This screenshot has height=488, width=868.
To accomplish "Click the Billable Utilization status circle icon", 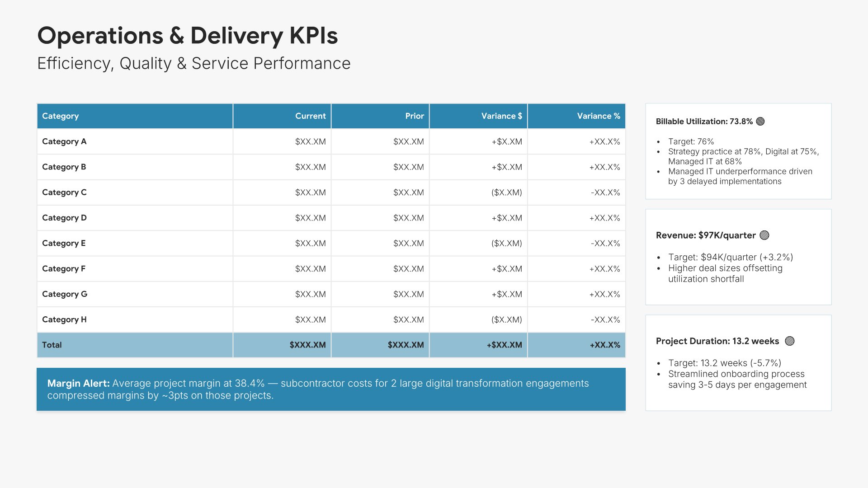I will point(760,122).
